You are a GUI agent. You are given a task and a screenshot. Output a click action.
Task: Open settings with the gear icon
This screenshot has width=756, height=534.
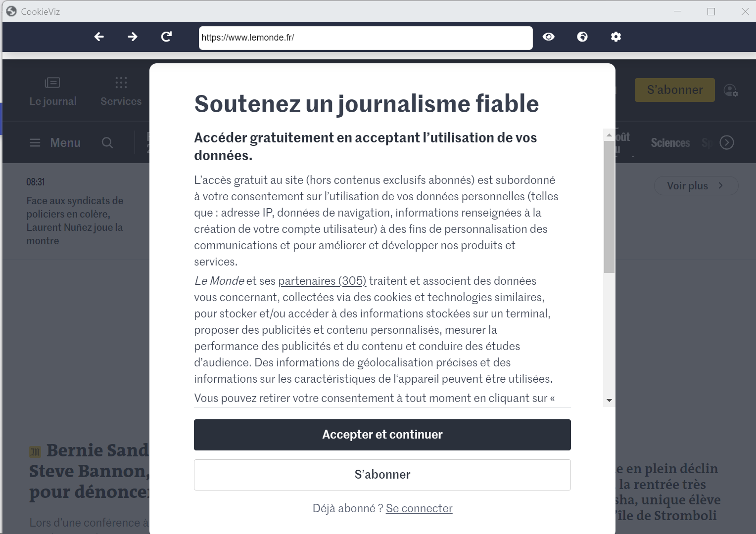616,37
